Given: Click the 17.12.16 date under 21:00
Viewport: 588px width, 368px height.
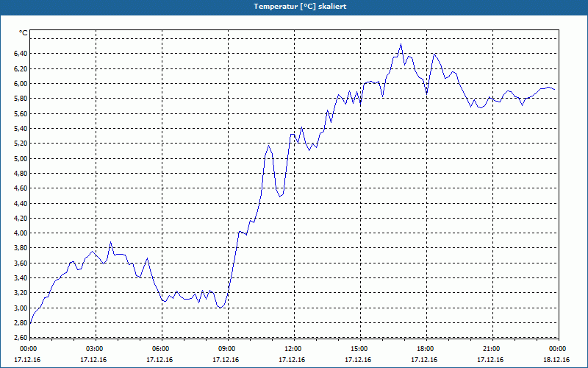Looking at the screenshot, I should (x=490, y=360).
